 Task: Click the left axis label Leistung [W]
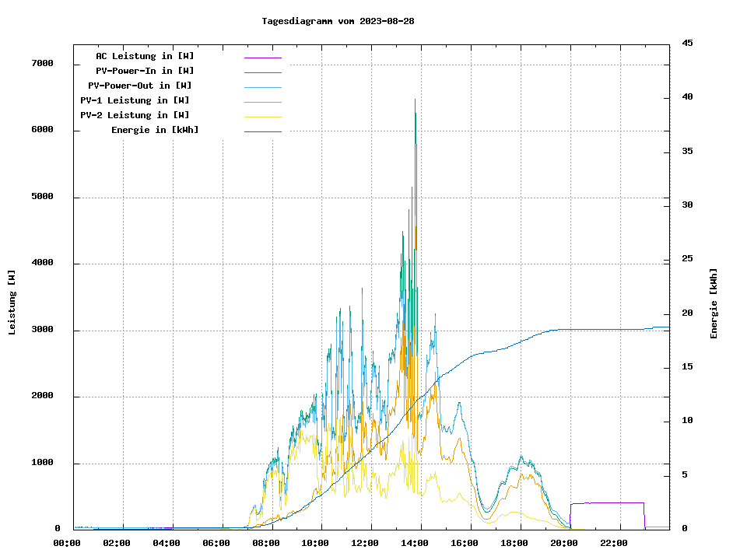[x=12, y=302]
